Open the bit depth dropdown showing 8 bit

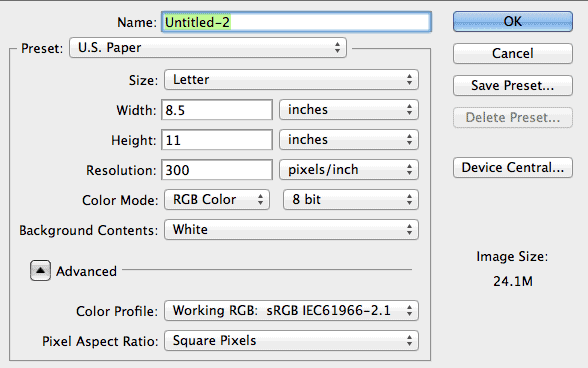[x=351, y=200]
